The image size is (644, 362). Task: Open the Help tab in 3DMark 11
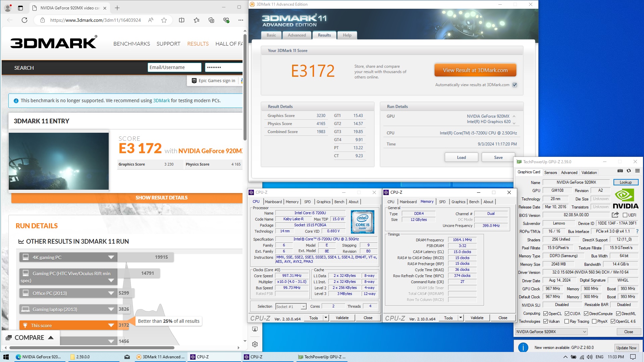tap(347, 35)
